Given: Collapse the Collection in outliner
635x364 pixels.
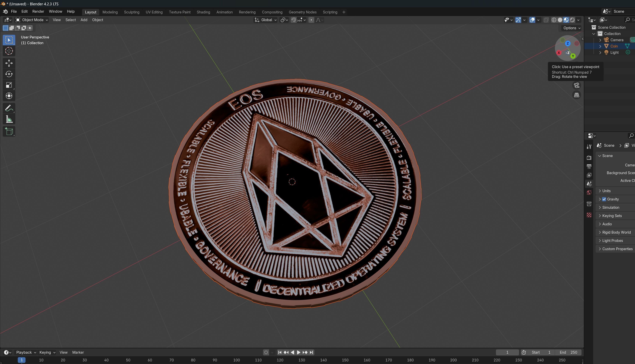Looking at the screenshot, I should pyautogui.click(x=594, y=34).
